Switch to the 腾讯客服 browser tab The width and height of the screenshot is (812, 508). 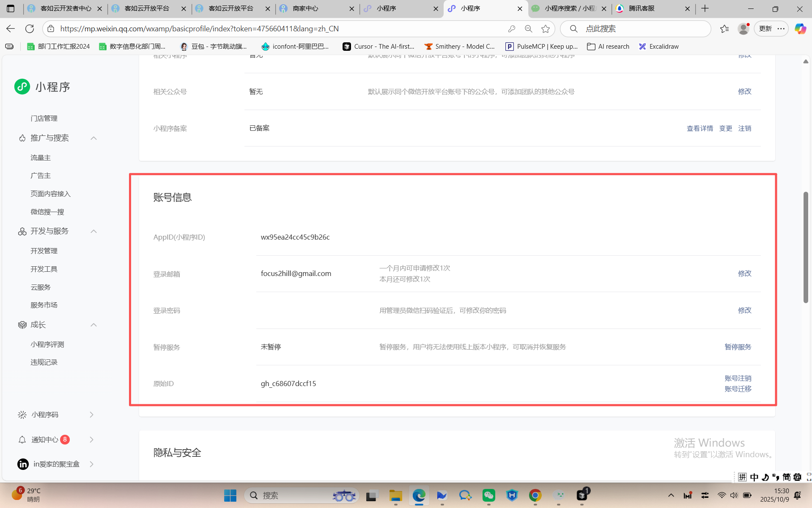pyautogui.click(x=641, y=8)
